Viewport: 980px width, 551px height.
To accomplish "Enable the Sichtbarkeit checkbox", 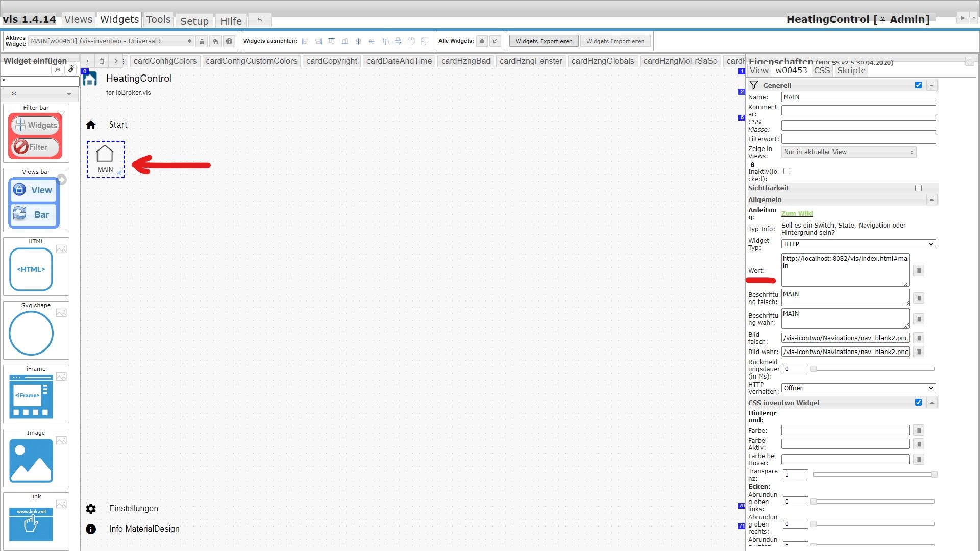I will [x=919, y=188].
